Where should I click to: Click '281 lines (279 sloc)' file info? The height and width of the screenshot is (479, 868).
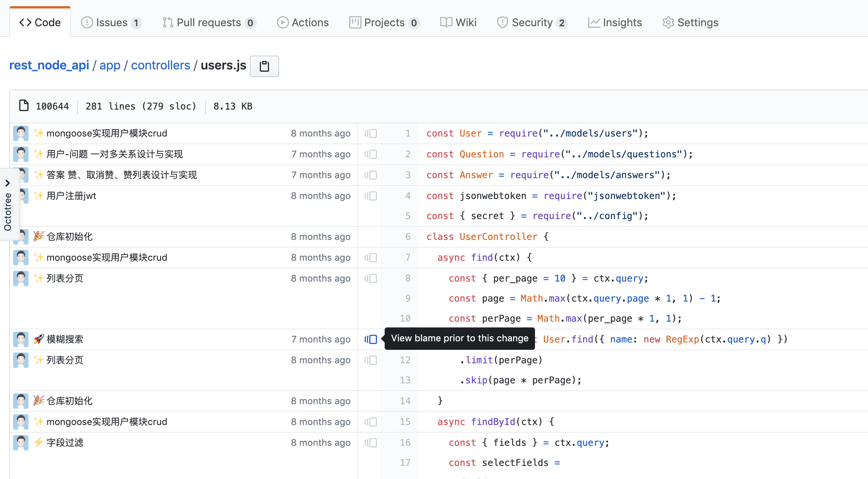tap(141, 106)
